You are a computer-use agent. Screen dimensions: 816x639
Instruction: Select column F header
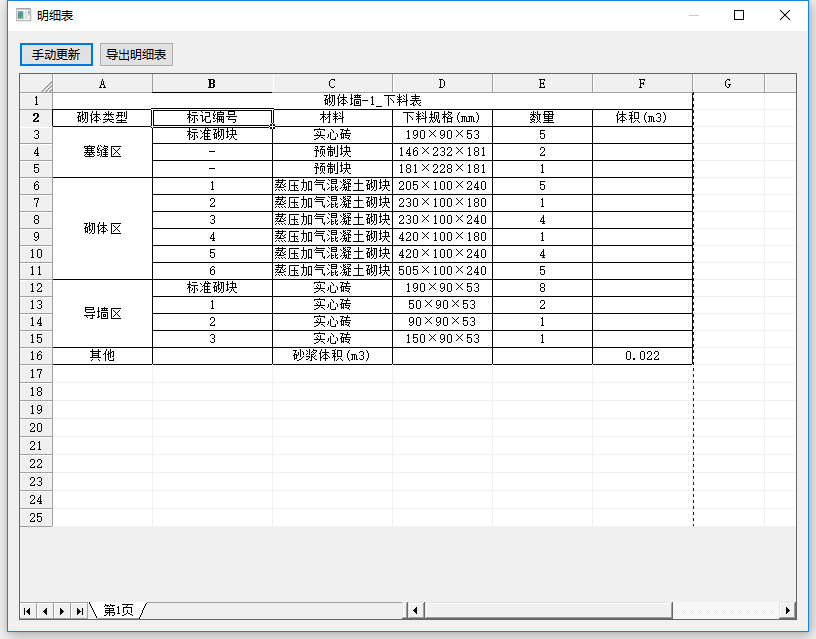click(642, 83)
